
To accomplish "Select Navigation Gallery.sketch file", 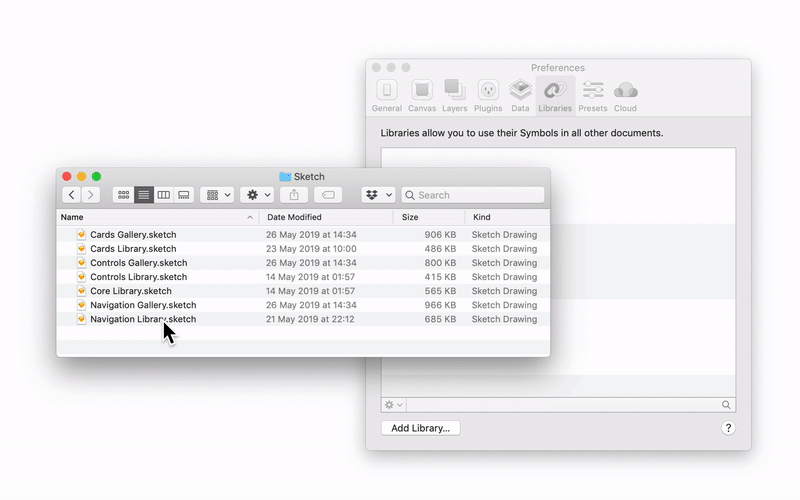I will pyautogui.click(x=303, y=305).
